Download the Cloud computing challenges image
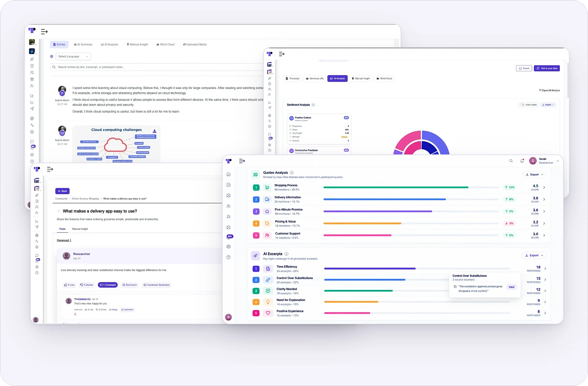Image resolution: width=588 pixels, height=386 pixels. 154,131
